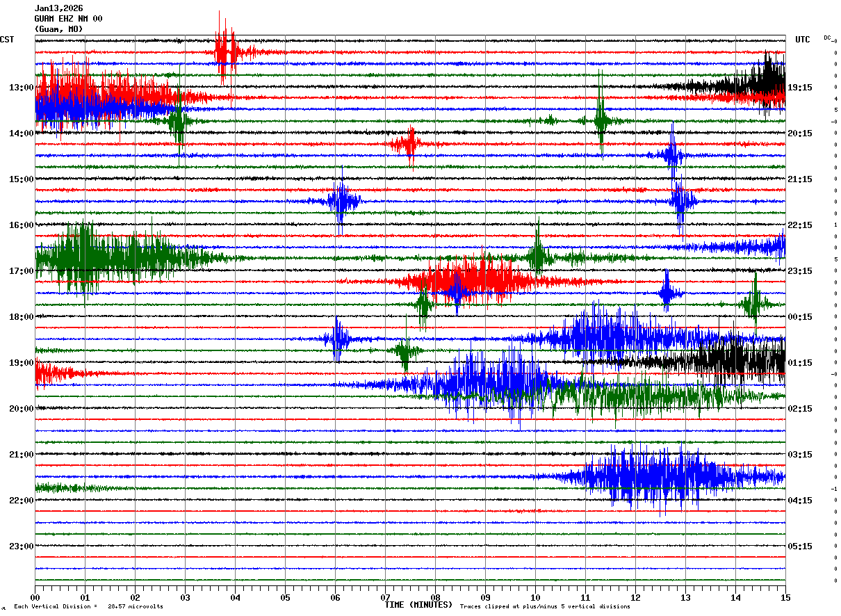This screenshot has height=616, width=841.
Task: Click the Each Vertical Division scale note
Action: (x=88, y=607)
